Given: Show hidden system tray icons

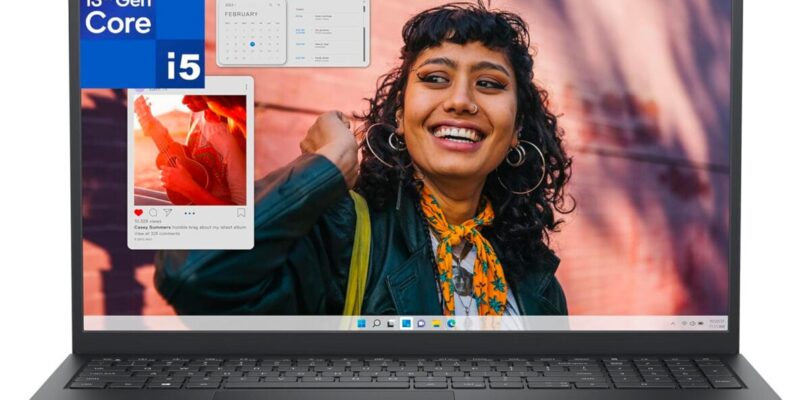Looking at the screenshot, I should tap(673, 324).
